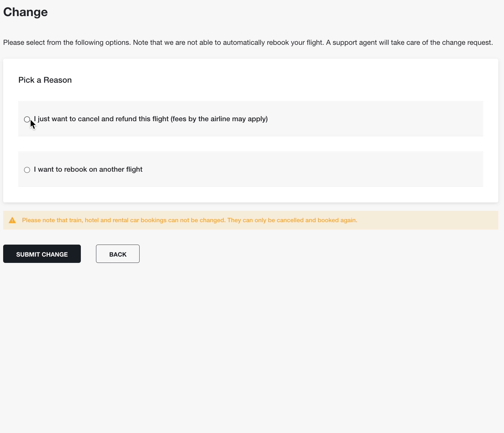Click 'They can only be cancelled and booked again'

[x=292, y=220]
